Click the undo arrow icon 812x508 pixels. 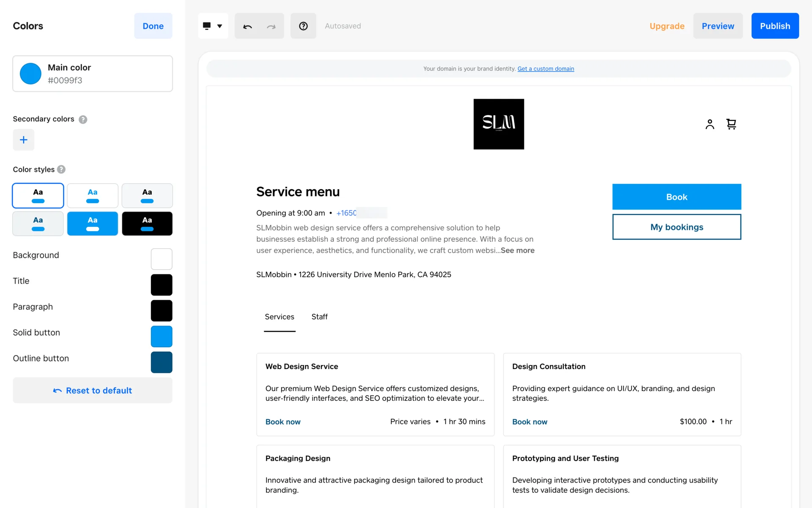(247, 26)
